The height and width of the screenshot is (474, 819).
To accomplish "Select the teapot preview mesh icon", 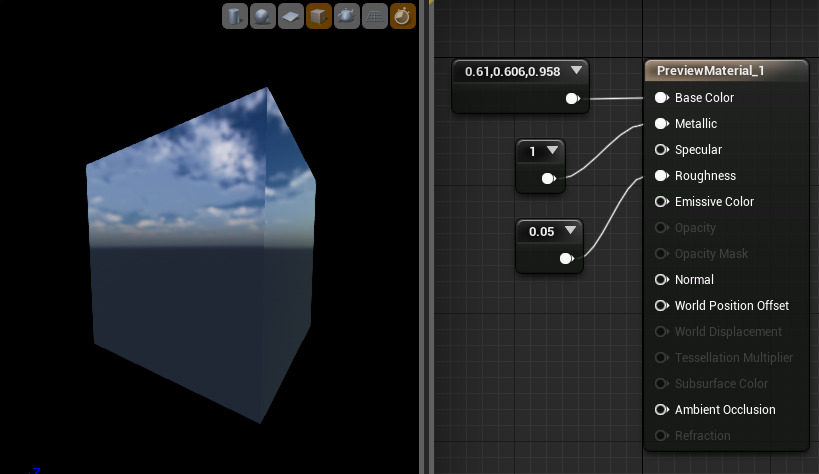I will point(347,17).
